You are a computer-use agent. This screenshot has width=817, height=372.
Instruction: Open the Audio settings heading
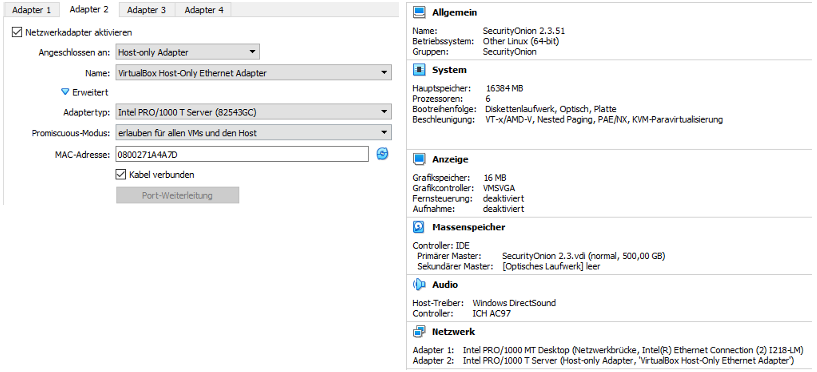[x=445, y=284]
